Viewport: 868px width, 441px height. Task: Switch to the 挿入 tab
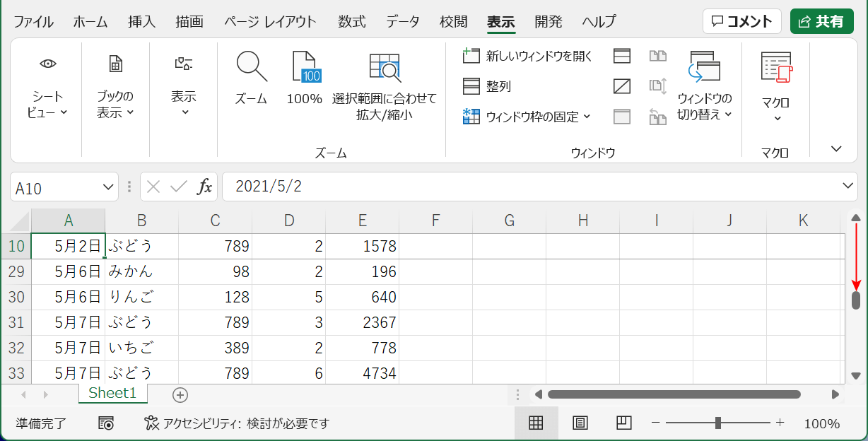coord(141,21)
